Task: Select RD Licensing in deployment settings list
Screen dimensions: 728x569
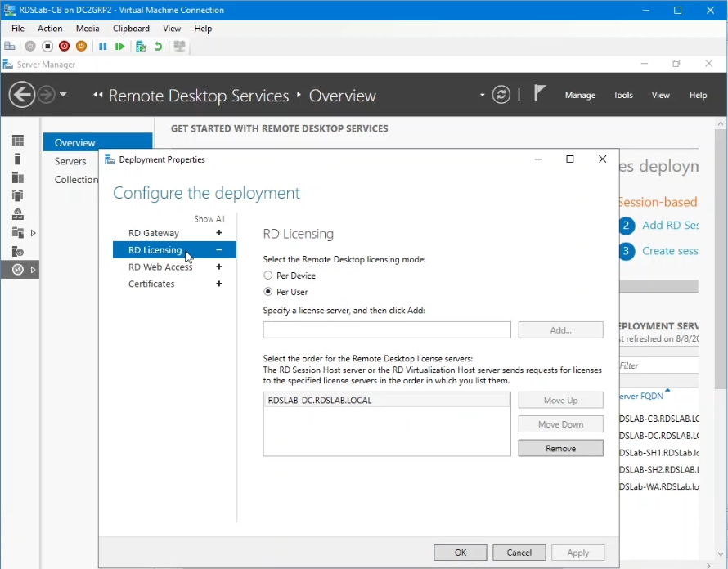Action: [x=174, y=249]
